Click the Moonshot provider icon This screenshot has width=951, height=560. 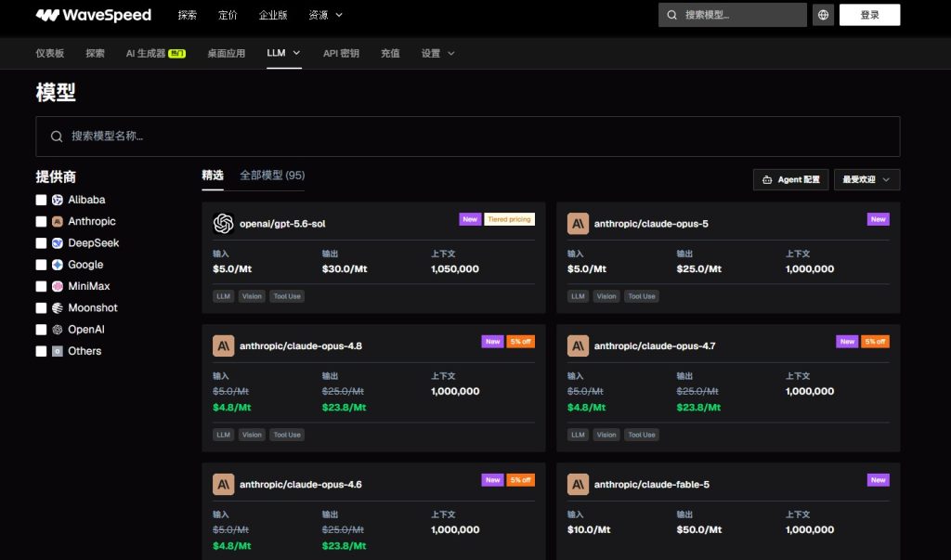pyautogui.click(x=58, y=308)
